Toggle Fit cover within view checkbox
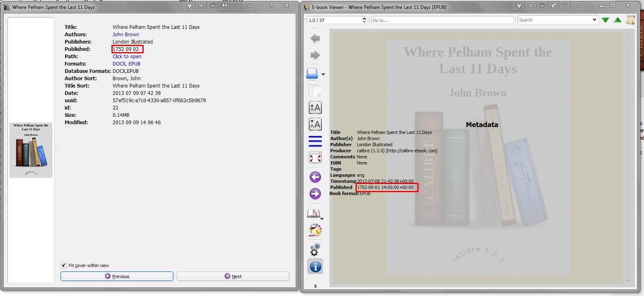The width and height of the screenshot is (644, 296). [x=63, y=265]
